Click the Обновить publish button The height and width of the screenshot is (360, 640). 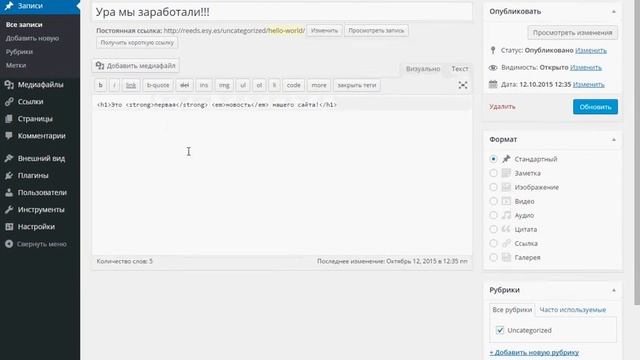pyautogui.click(x=595, y=107)
